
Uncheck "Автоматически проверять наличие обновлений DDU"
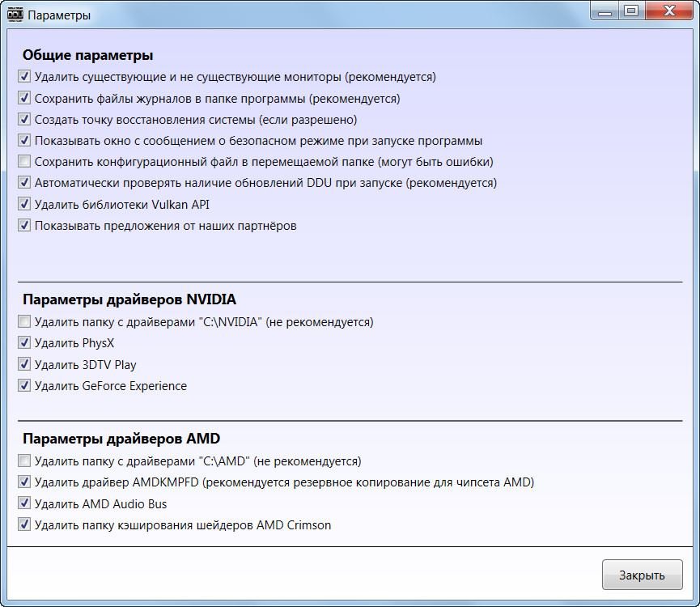[x=24, y=183]
